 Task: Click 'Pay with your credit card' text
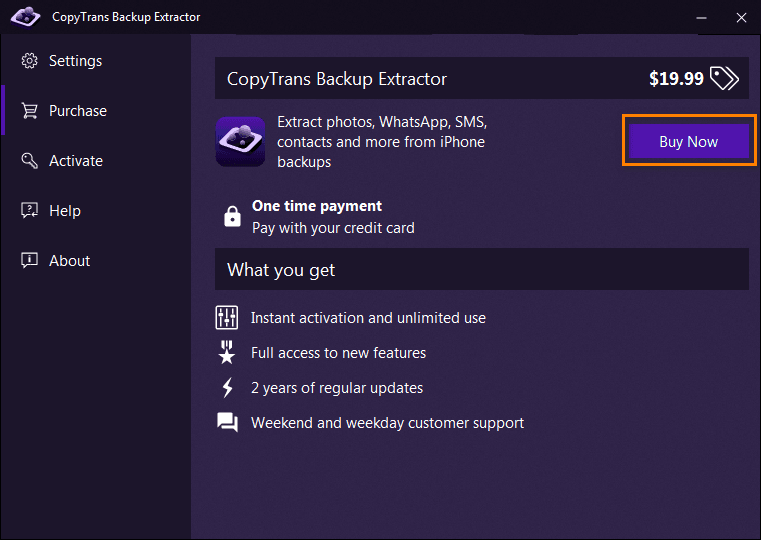click(x=333, y=228)
